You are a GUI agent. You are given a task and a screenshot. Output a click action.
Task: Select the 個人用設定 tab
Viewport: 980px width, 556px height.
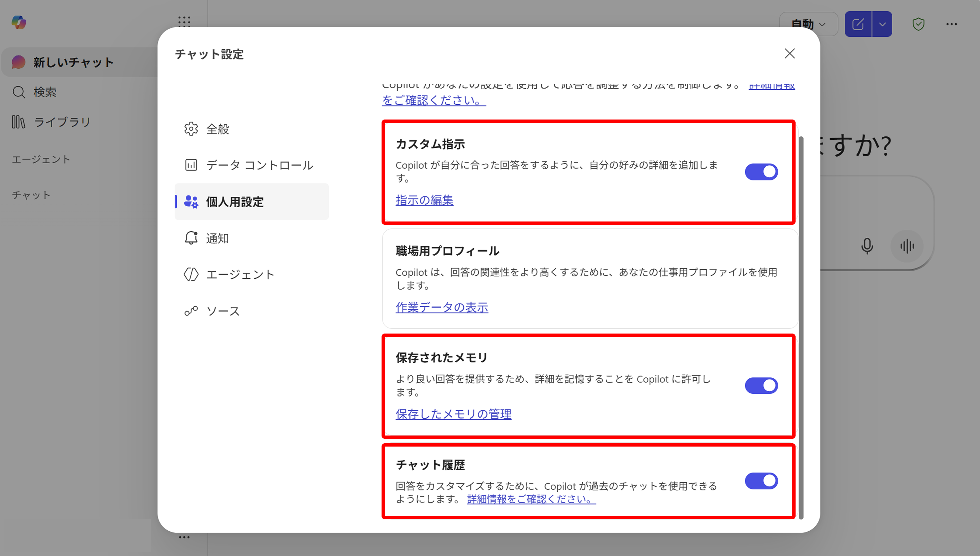[252, 202]
